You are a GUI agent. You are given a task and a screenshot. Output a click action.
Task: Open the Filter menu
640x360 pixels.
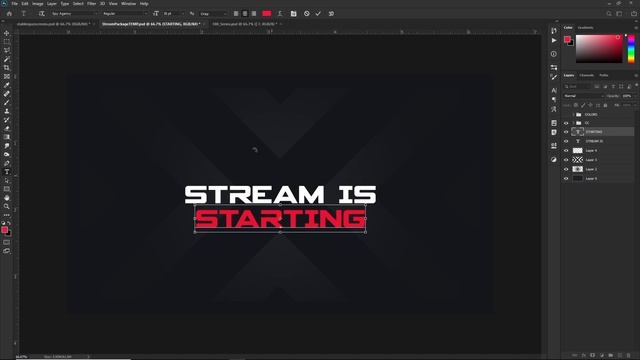click(x=91, y=4)
